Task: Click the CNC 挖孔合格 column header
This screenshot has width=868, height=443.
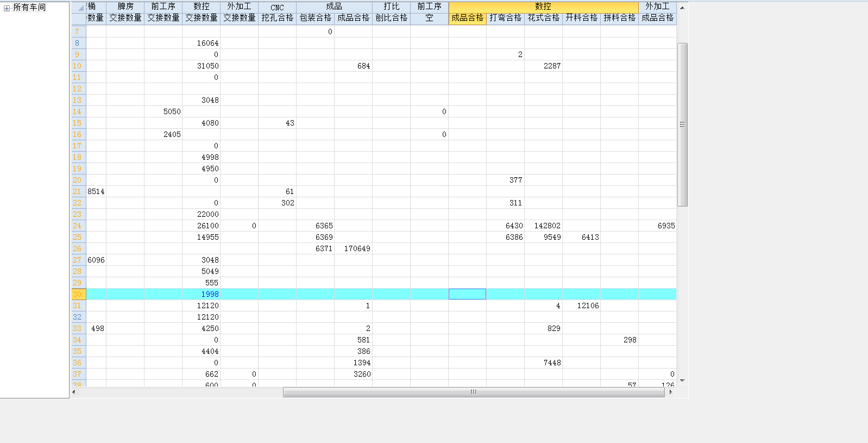Action: pyautogui.click(x=277, y=18)
